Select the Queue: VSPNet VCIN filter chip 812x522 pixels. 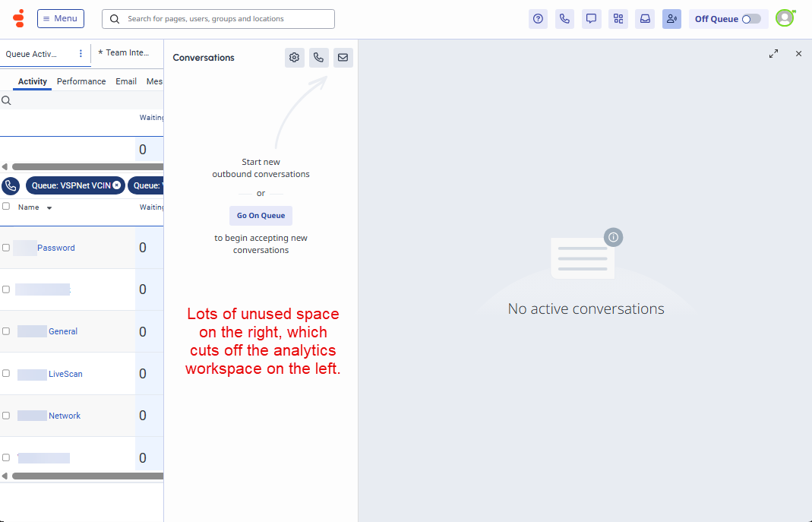pos(71,185)
